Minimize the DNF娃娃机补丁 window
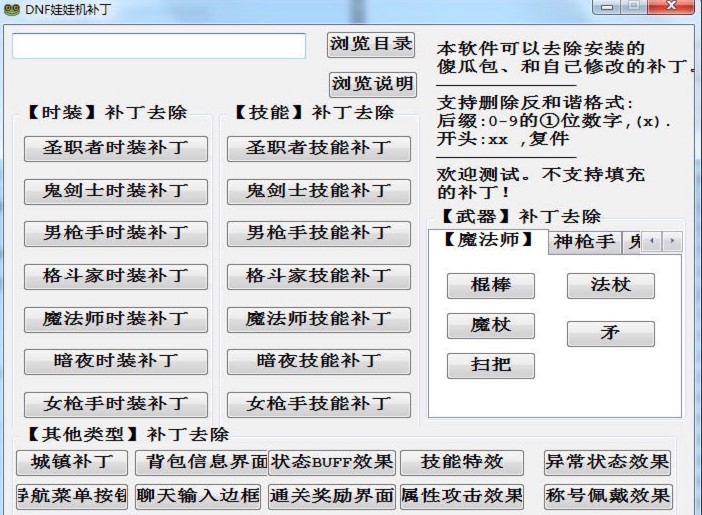Screen dimensions: 702x515 click(606, 7)
